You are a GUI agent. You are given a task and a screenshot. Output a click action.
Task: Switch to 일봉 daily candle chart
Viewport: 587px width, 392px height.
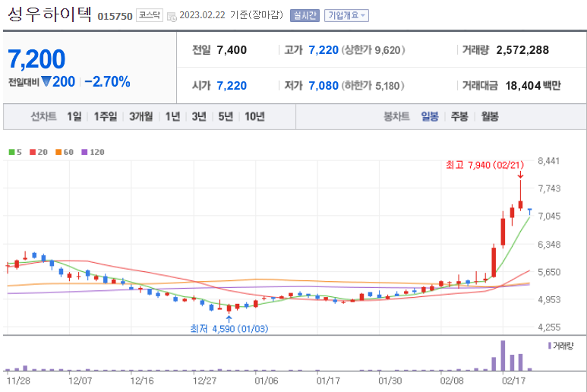tap(430, 116)
